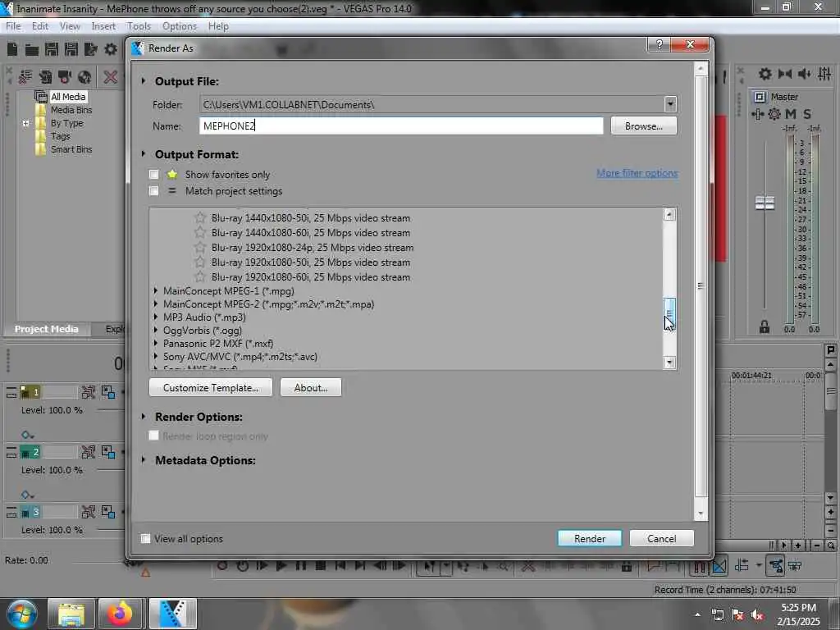Click the Downmix Output icon in Master Bus
840x630 pixels.
tap(785, 74)
